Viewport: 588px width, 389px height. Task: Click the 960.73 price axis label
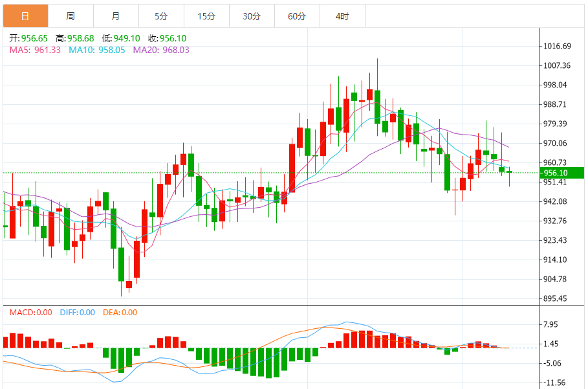556,162
